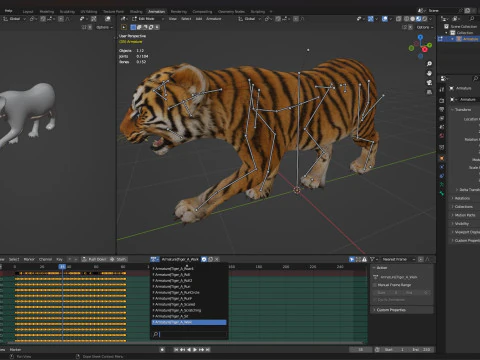The image size is (480, 360).
Task: Jump to the end frame
Action: coord(208,349)
